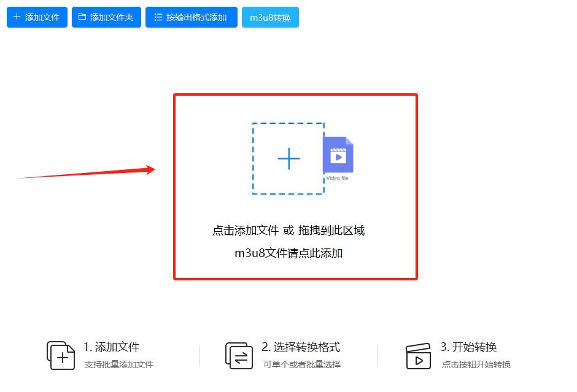Click the 2. 选择转换格式 step title
Screen dimensions: 577x392
[301, 347]
